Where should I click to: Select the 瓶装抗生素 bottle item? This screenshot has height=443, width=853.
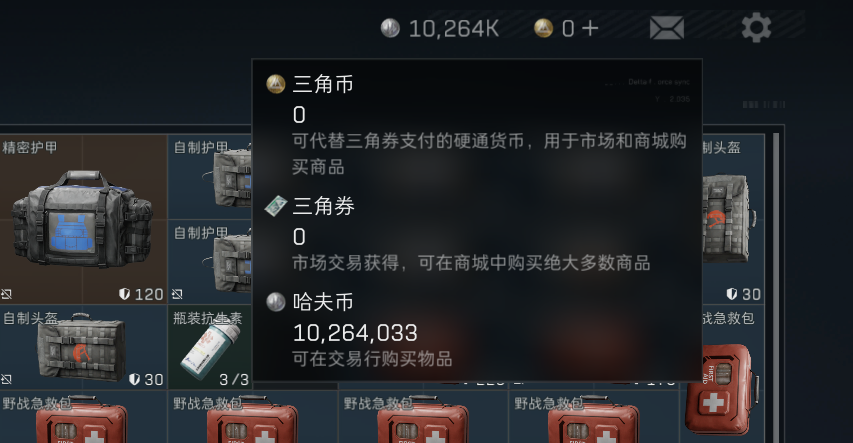click(x=210, y=347)
